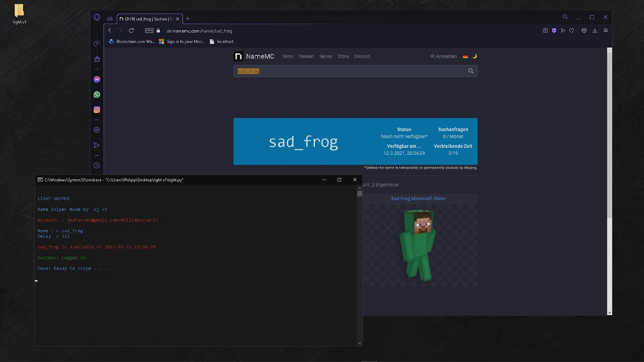Open browser downloads panel
Screen dimensions: 644x362
point(595,31)
